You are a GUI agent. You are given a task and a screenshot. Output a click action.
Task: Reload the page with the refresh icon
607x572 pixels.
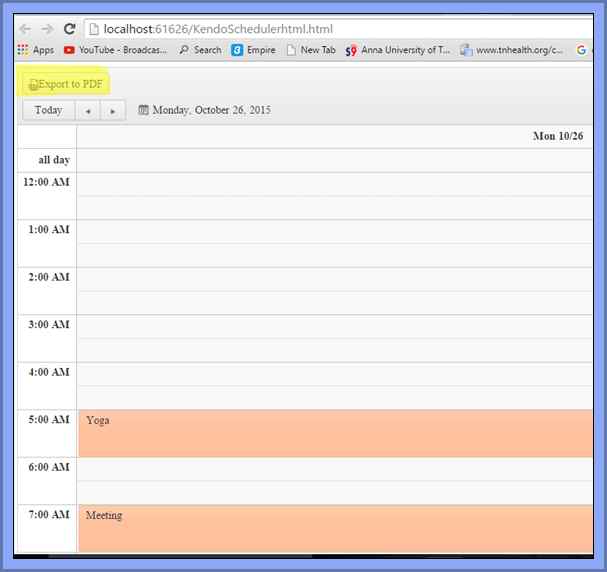click(70, 29)
